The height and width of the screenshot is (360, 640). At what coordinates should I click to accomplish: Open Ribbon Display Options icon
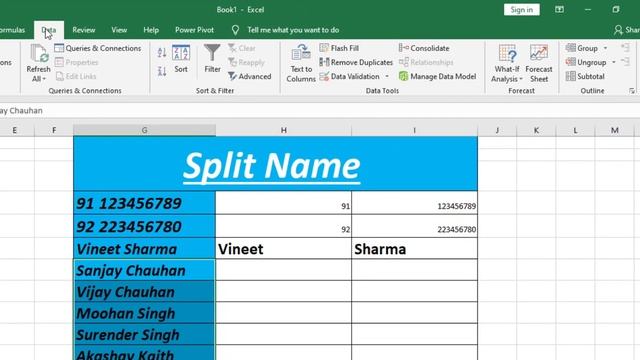(x=559, y=9)
